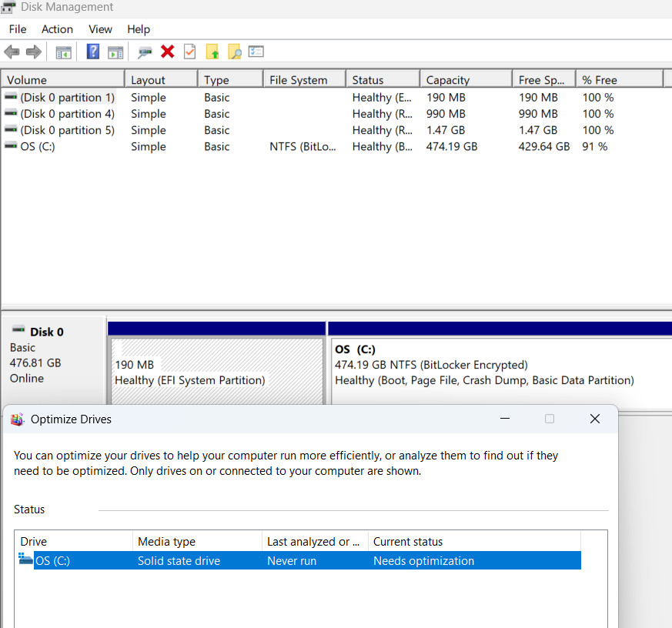Click the Forward arrow toolbar icon

pyautogui.click(x=33, y=52)
